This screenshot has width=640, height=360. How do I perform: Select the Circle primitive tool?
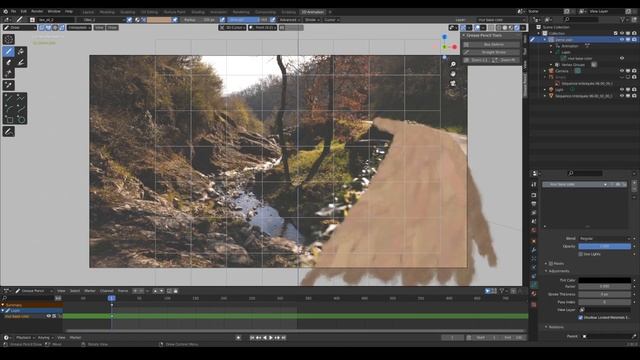click(x=21, y=120)
